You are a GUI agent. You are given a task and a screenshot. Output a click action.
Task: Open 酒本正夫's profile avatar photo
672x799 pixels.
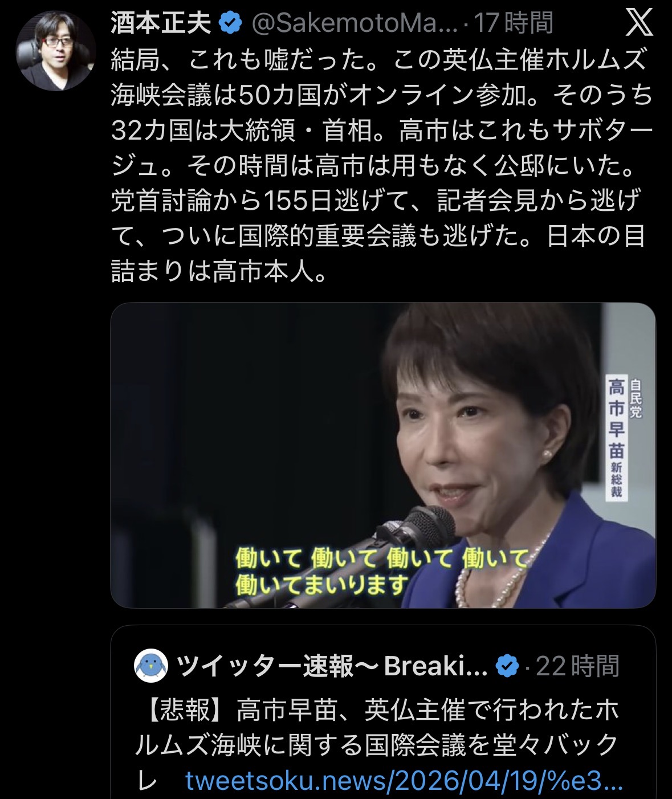(56, 51)
